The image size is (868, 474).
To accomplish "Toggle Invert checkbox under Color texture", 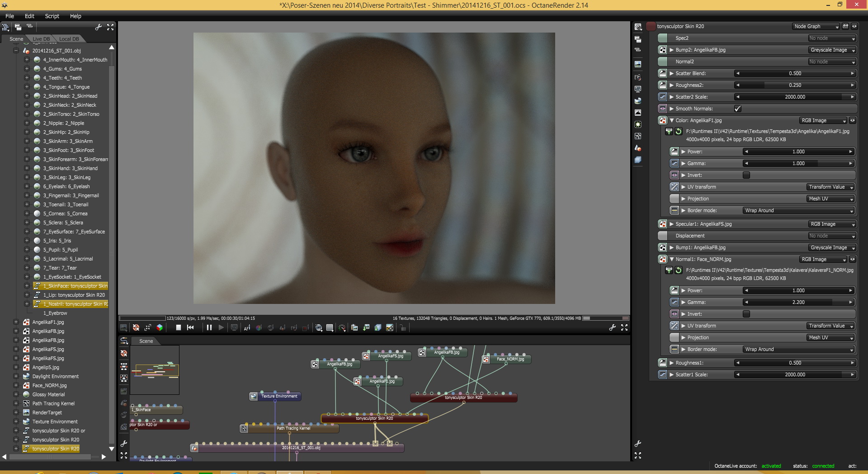I will coord(746,175).
